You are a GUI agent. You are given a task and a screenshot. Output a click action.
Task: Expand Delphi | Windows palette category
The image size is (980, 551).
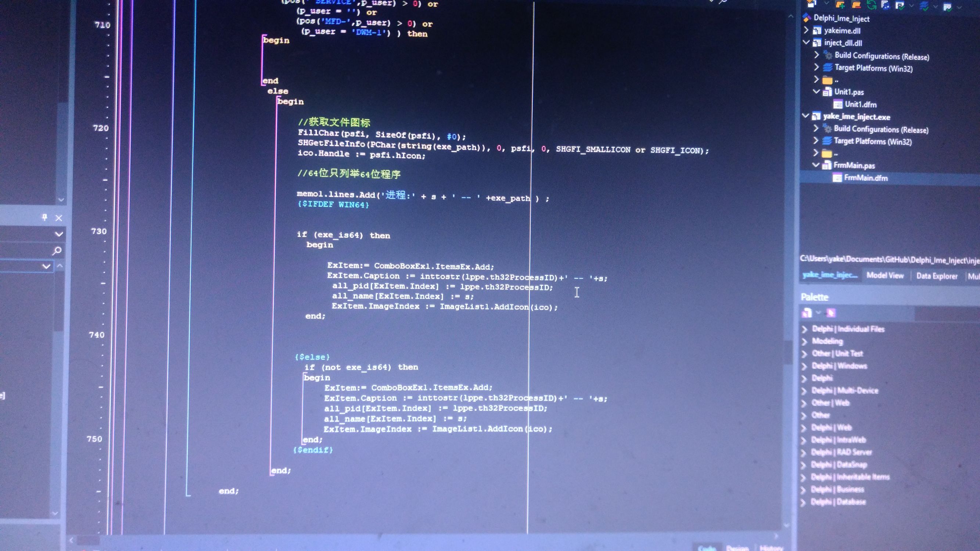click(804, 366)
